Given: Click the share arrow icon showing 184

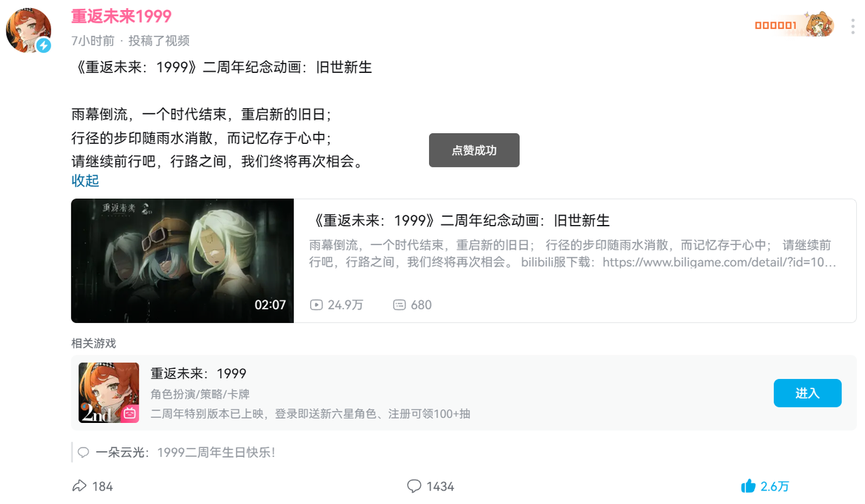Looking at the screenshot, I should click(79, 486).
